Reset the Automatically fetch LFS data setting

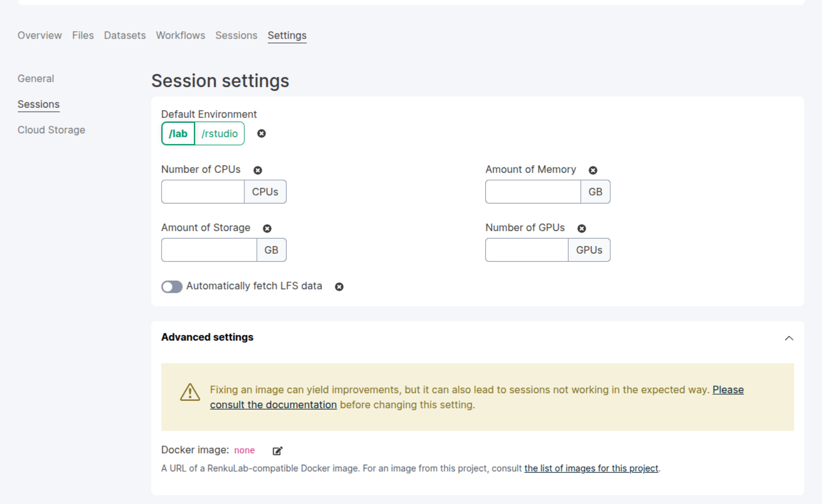click(x=339, y=287)
